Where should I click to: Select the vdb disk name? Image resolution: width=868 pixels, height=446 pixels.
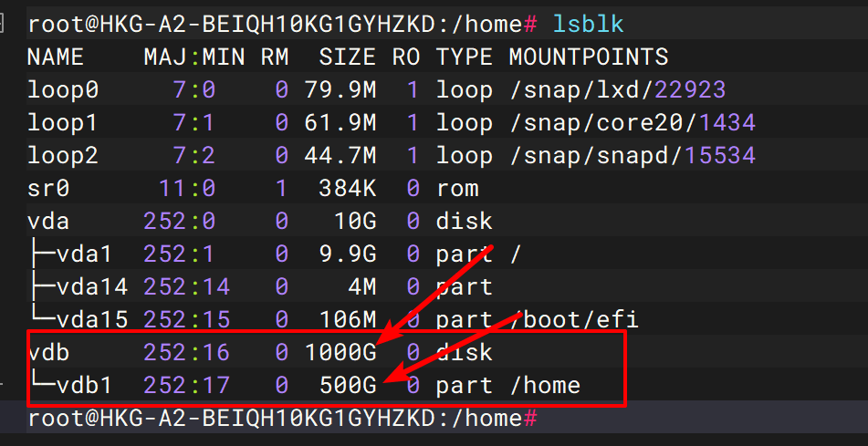47,353
